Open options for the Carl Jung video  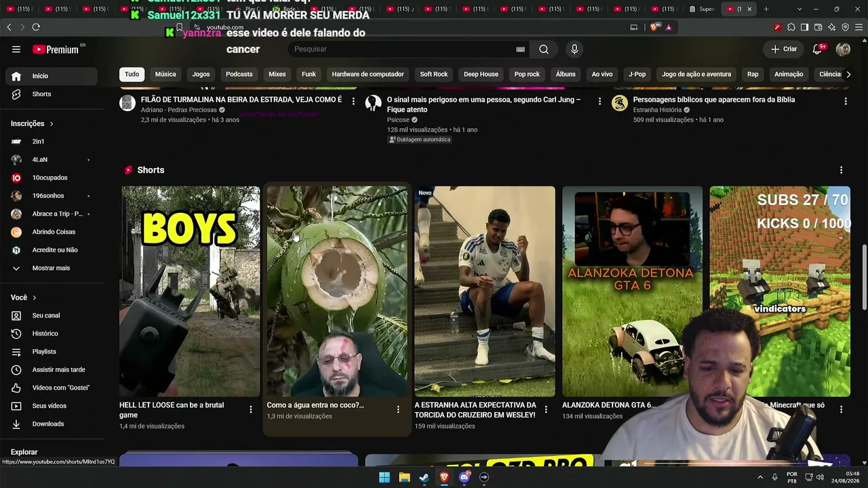pos(599,101)
